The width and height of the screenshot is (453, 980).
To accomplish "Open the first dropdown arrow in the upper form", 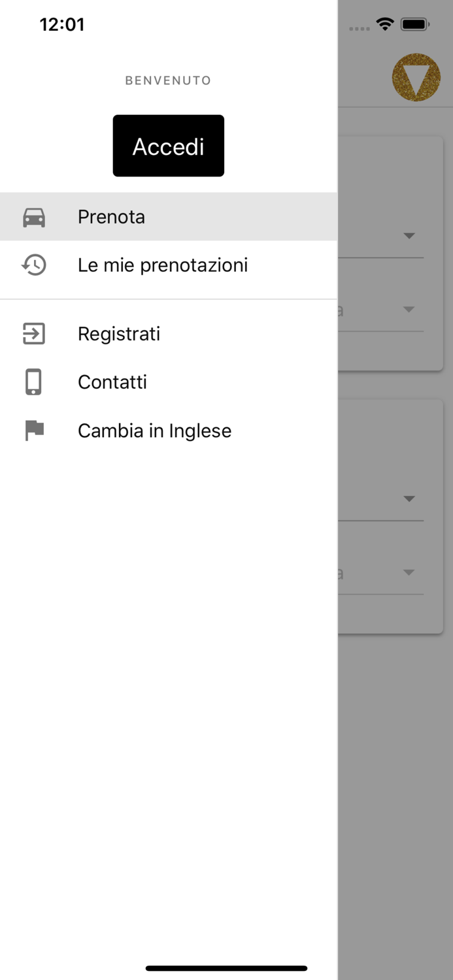I will click(409, 236).
